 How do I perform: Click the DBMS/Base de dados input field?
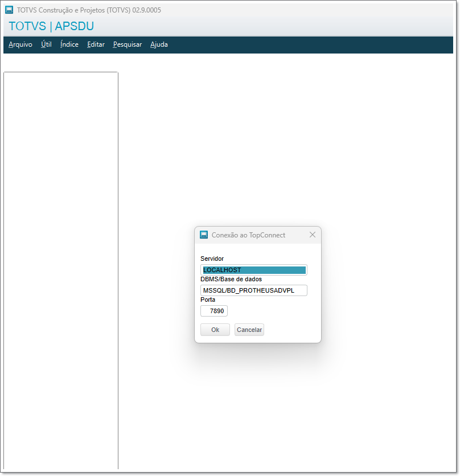[x=253, y=290]
